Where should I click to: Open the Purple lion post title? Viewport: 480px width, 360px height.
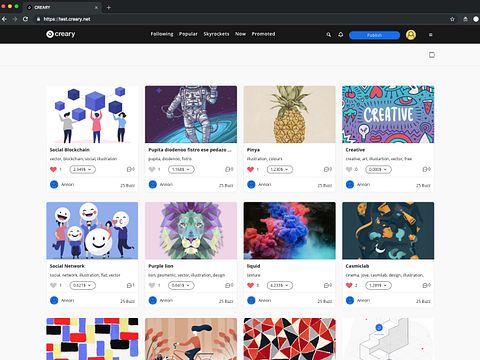point(161,266)
